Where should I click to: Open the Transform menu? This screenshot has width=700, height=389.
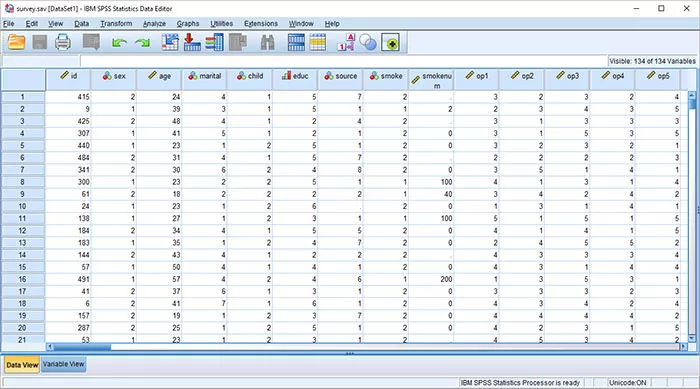tap(116, 24)
